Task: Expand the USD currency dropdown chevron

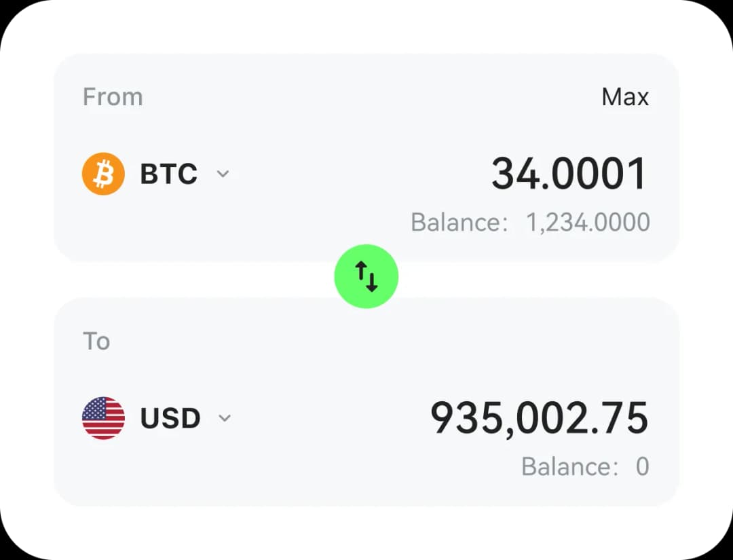Action: pos(225,417)
